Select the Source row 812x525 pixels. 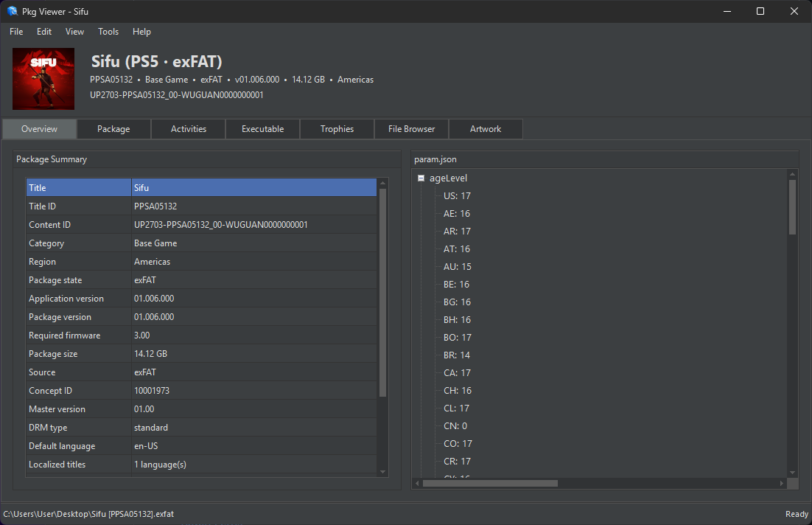coord(201,372)
